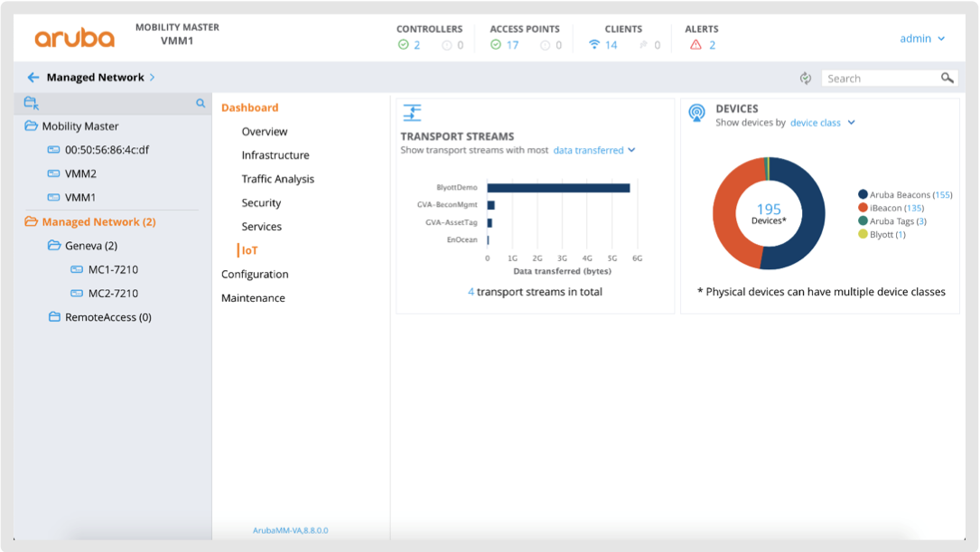Click the folder icon atop the network tree
The image size is (980, 552).
click(x=31, y=104)
